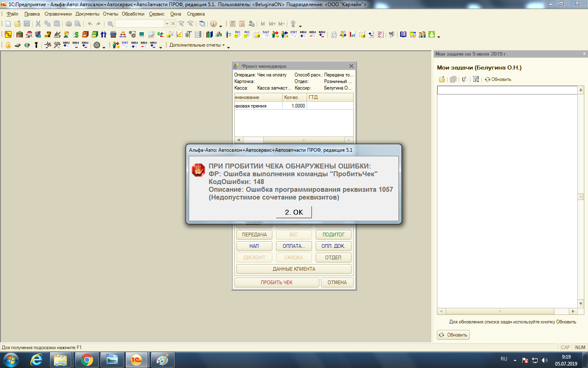The height and width of the screenshot is (368, 588).
Task: Click the ПОДИТОГ button
Action: pyautogui.click(x=334, y=235)
